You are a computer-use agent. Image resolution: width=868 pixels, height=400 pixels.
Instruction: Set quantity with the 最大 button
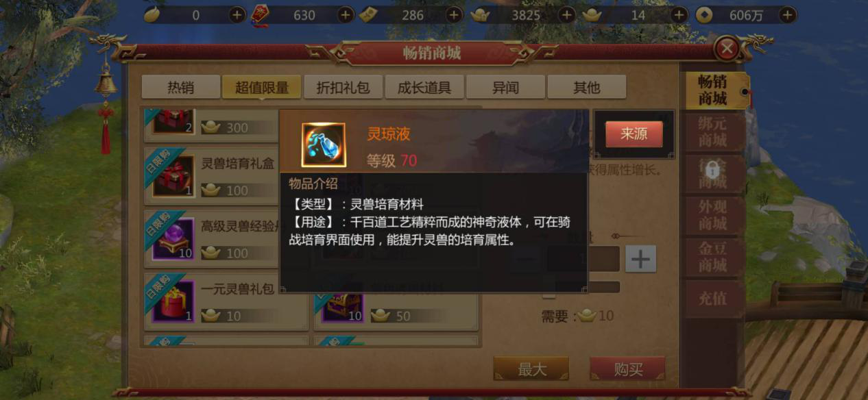click(x=531, y=370)
